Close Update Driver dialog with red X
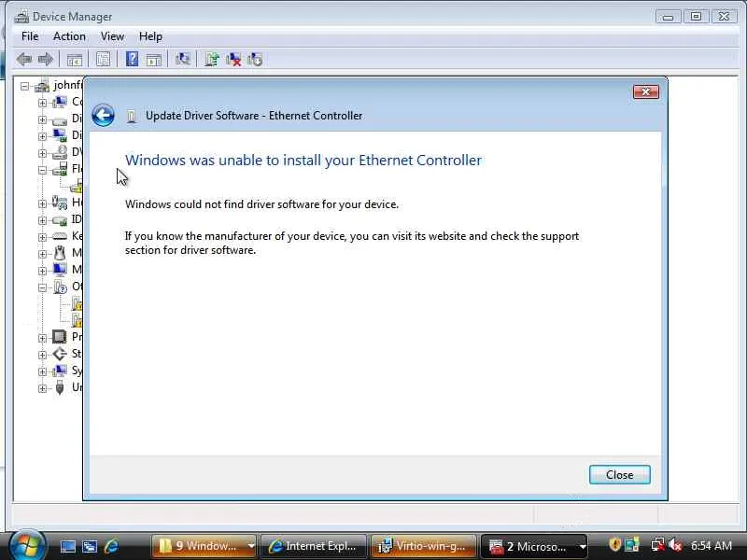Screen dimensions: 747x560 coord(646,91)
